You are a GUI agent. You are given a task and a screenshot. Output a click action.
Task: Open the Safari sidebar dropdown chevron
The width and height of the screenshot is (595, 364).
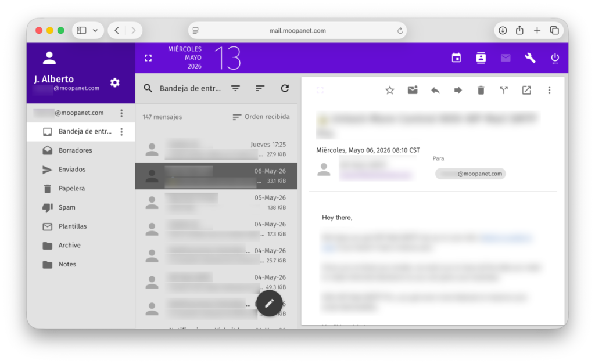point(95,30)
